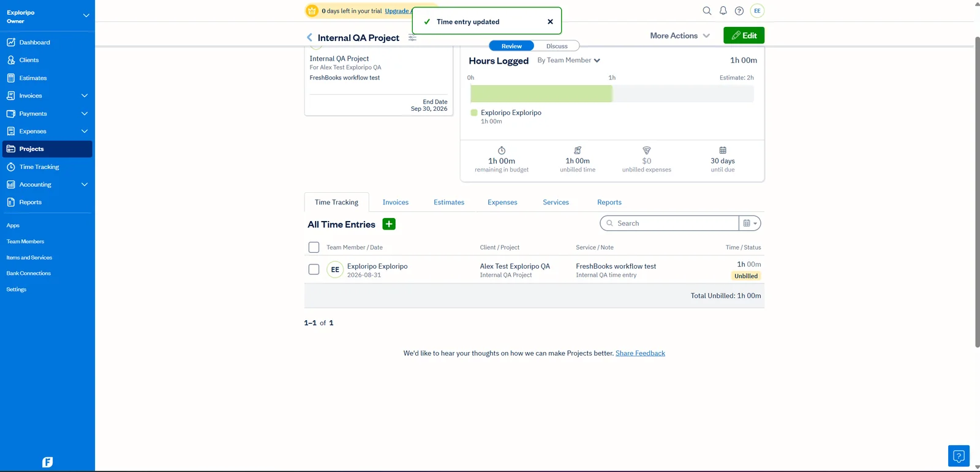Click the Unbilled status badge
Image resolution: width=980 pixels, height=472 pixels.
pyautogui.click(x=746, y=276)
